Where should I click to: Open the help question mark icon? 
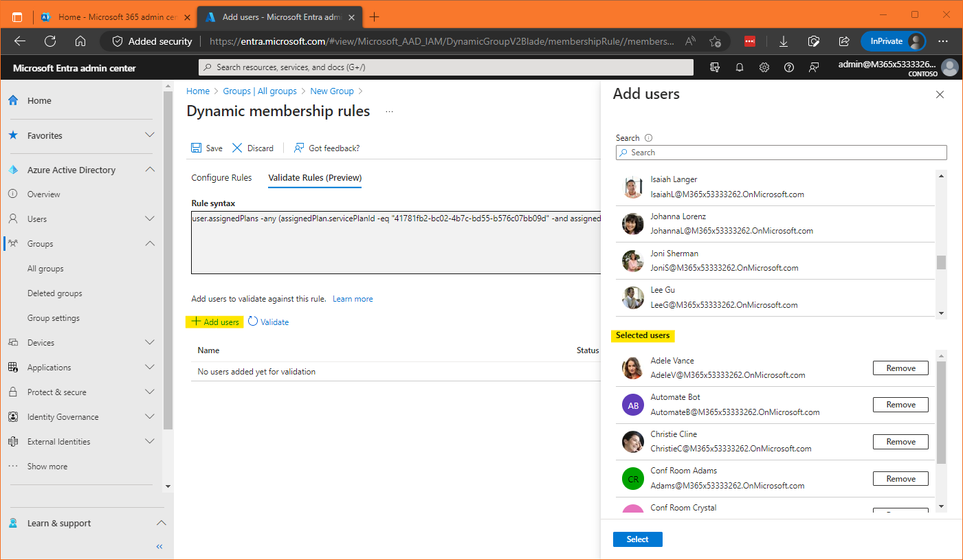[x=789, y=67]
